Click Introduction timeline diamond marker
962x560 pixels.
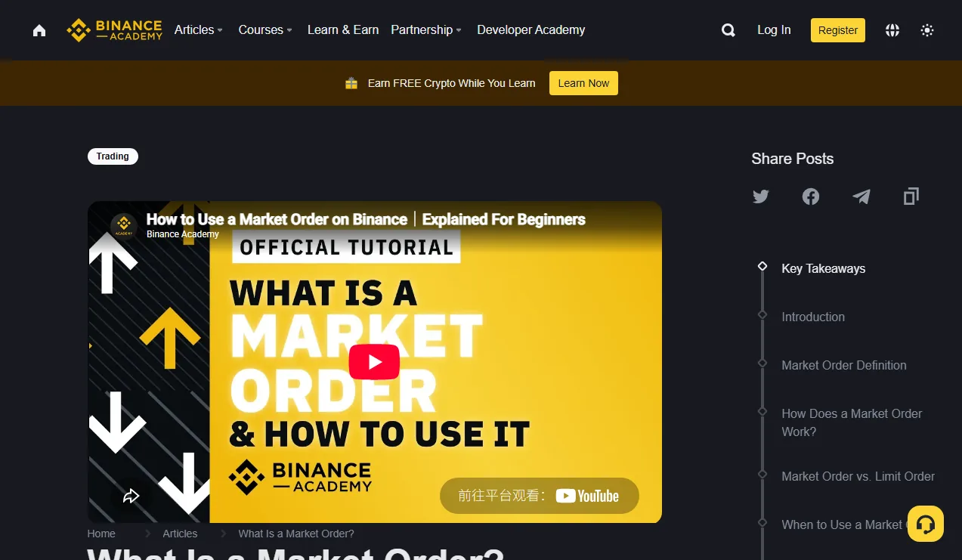tap(762, 314)
